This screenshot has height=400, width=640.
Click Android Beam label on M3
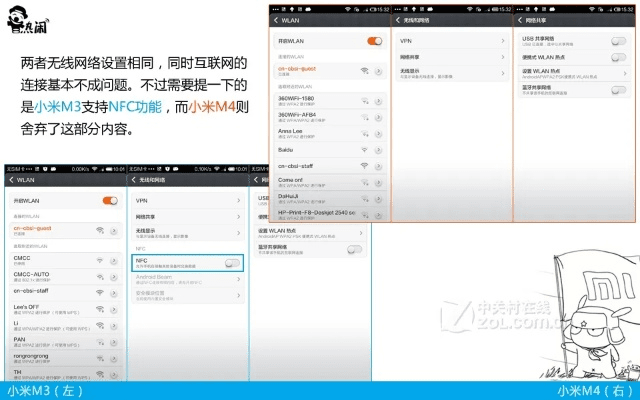pos(153,277)
